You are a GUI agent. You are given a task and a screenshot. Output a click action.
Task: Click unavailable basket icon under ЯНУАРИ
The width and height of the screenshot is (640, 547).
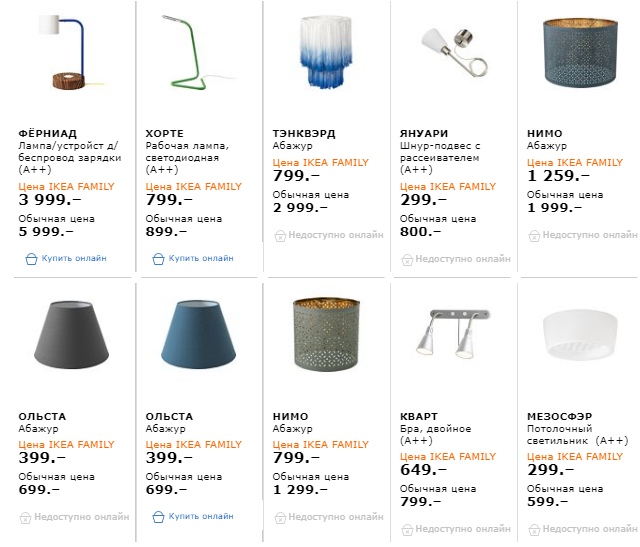point(407,259)
